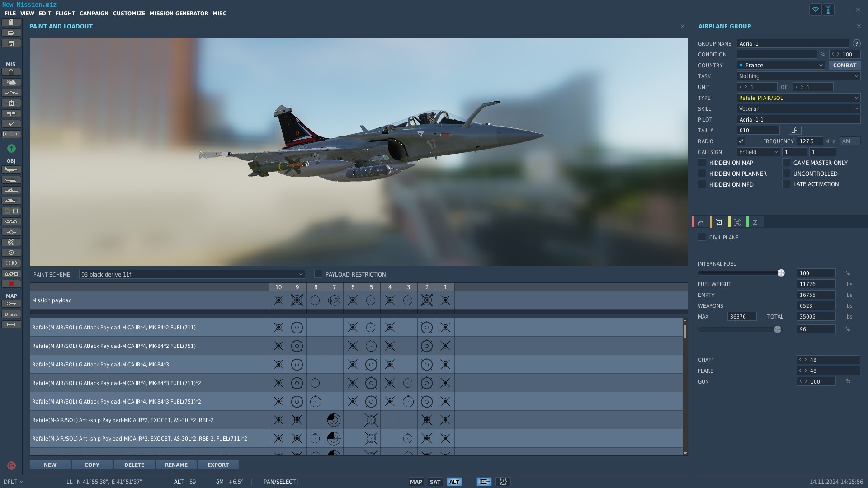Image resolution: width=868 pixels, height=488 pixels.
Task: Click the new mission file icon in left toolbar
Action: 11,22
